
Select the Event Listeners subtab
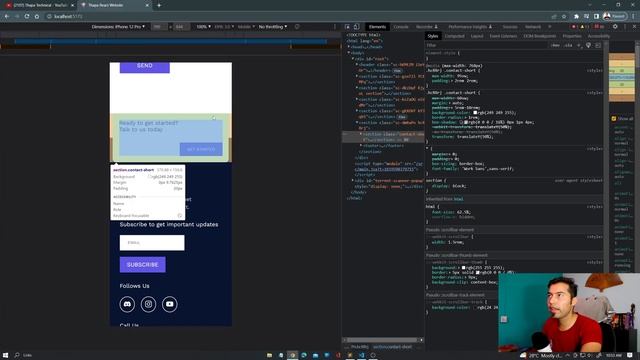click(503, 36)
